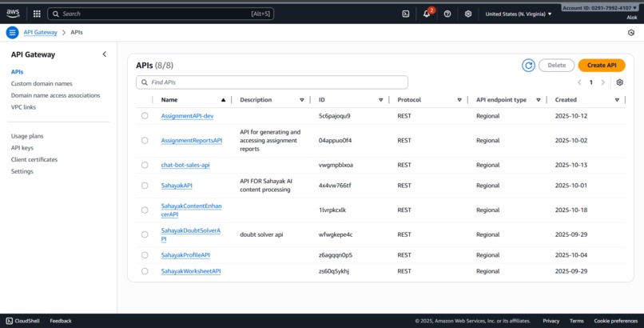
Task: Open Client certificates in sidebar
Action: (x=34, y=159)
